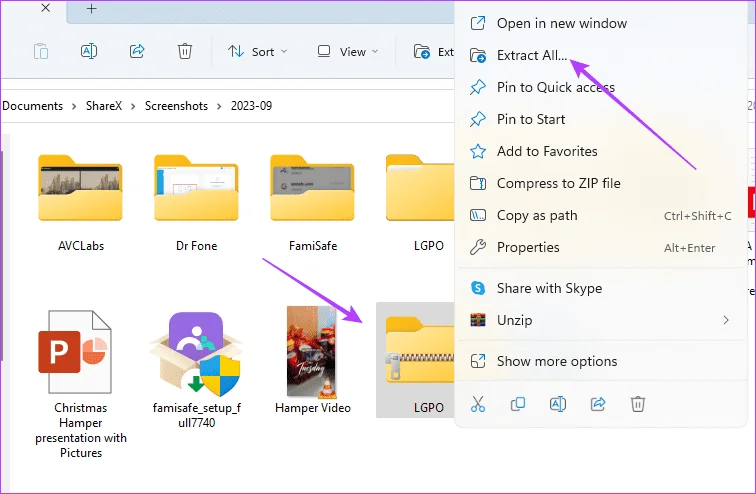Open the Sort dropdown

[x=257, y=52]
